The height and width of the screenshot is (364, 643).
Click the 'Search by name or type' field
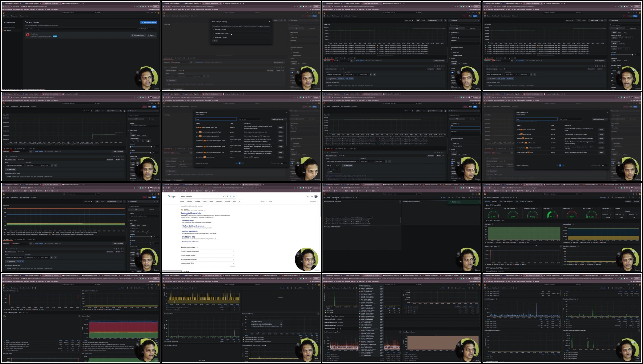coord(81,29)
